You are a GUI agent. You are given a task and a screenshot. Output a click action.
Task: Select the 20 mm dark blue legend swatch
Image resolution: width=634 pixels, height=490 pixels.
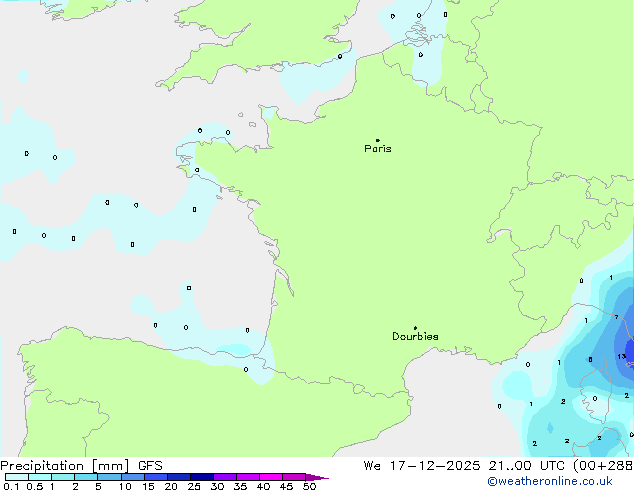179,477
